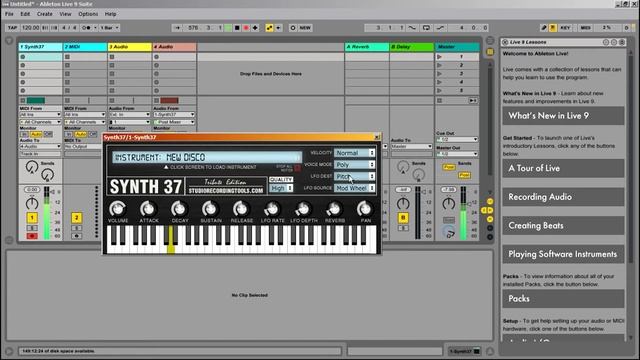
Task: Set Synth37 track monitor to Off
Action: click(x=48, y=134)
